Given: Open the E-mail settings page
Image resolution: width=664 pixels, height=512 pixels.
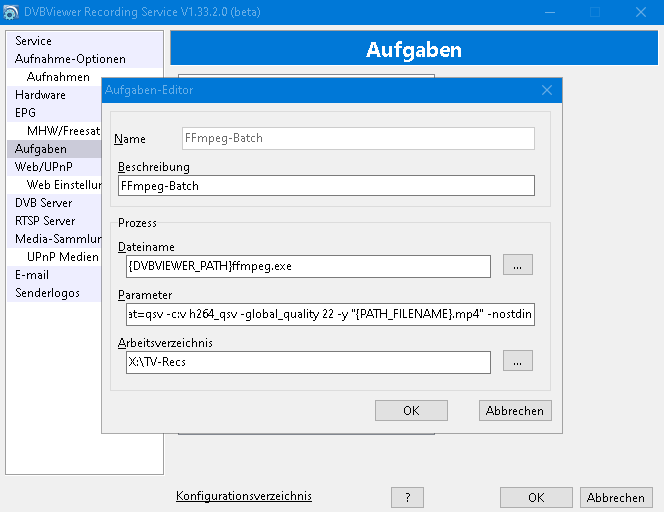Looking at the screenshot, I should 32,275.
